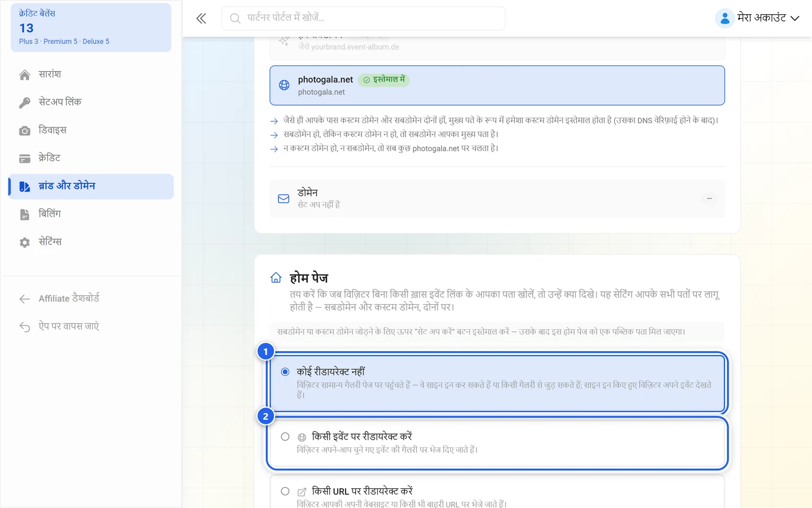Select किसी इवेंट पर रीडायरेक्ट करें radio
Image resolution: width=812 pixels, height=508 pixels.
[x=285, y=437]
